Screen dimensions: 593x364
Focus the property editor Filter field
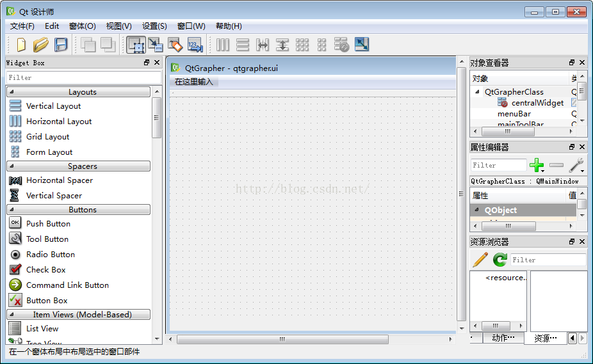(498, 165)
